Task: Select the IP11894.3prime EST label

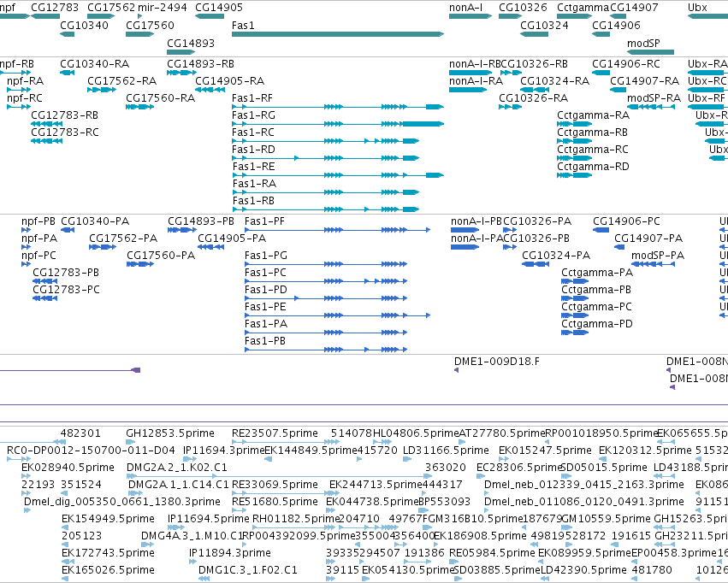Action: [x=230, y=553]
